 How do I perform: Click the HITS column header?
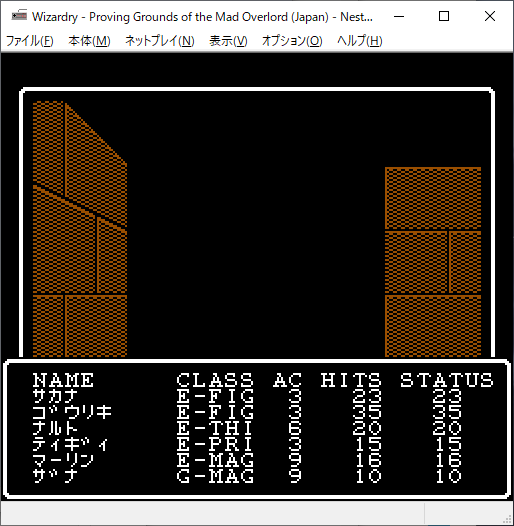(x=351, y=380)
